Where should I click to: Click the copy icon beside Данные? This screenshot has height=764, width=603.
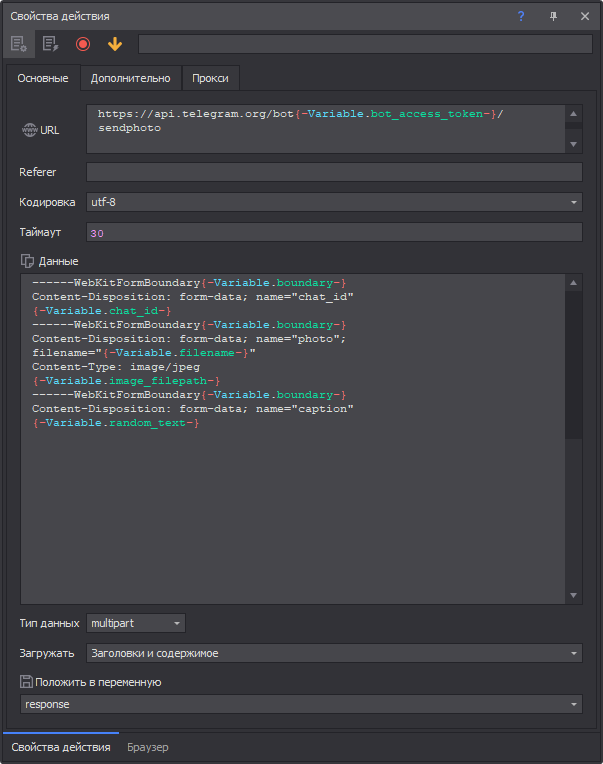tap(27, 261)
